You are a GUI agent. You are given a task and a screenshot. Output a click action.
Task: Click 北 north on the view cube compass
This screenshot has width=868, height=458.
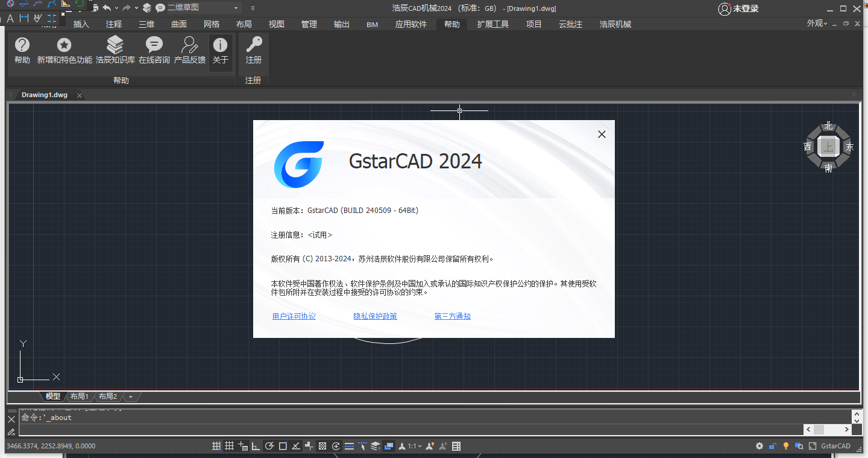click(x=829, y=126)
